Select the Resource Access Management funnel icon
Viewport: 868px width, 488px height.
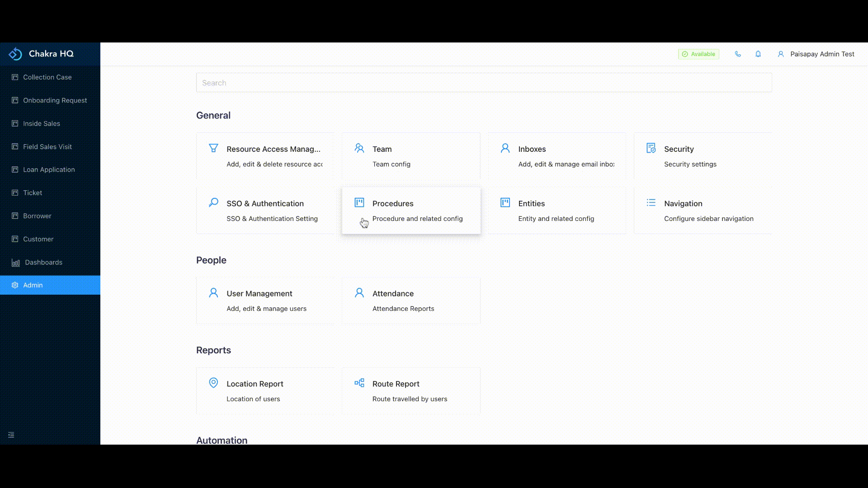tap(213, 148)
